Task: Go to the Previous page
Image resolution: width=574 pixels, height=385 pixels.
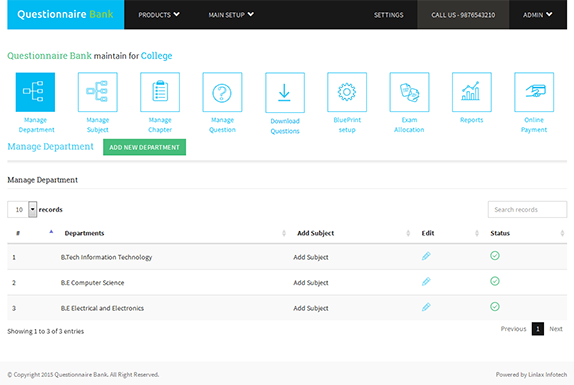Action: [x=513, y=329]
